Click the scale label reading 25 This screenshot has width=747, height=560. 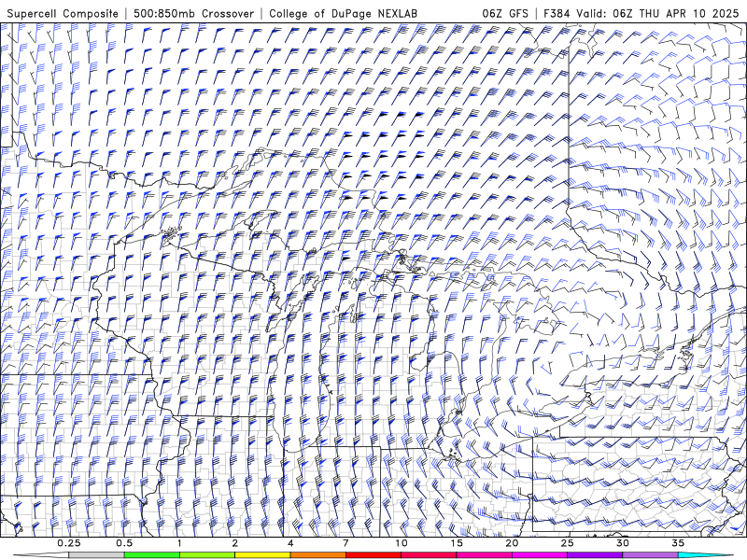coord(567,543)
